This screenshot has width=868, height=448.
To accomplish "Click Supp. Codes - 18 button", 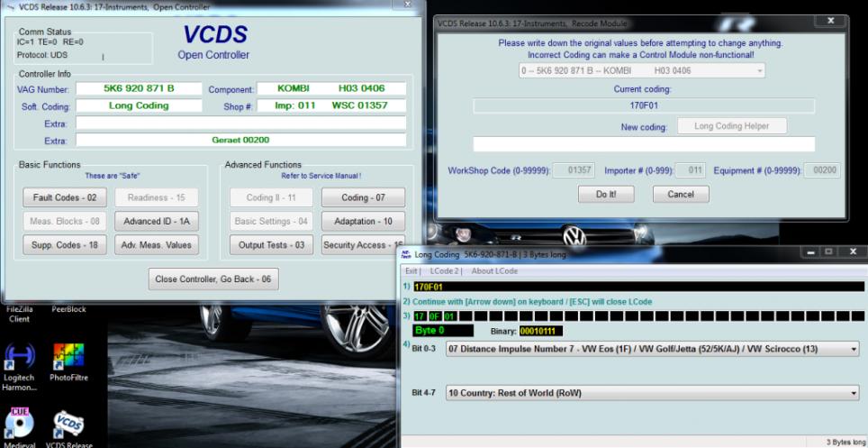I will point(65,245).
